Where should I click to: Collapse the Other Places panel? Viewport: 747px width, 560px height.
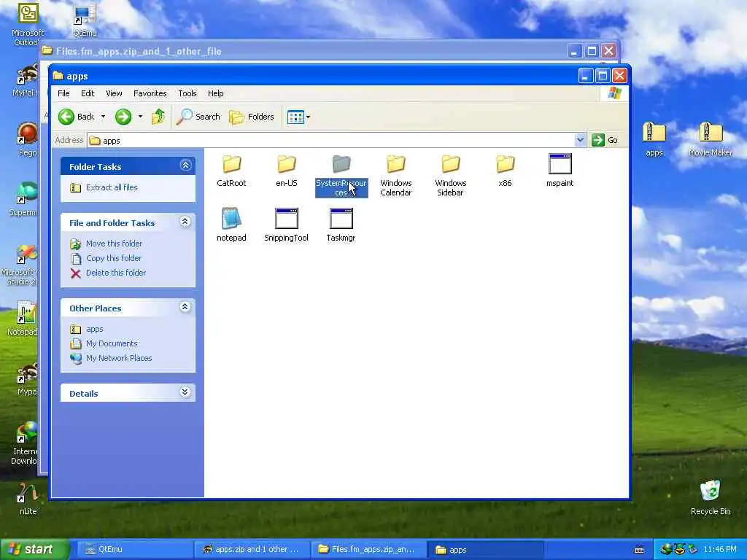185,307
